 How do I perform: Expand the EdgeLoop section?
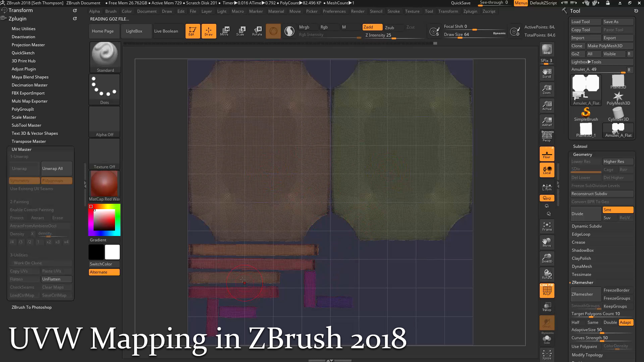click(581, 234)
